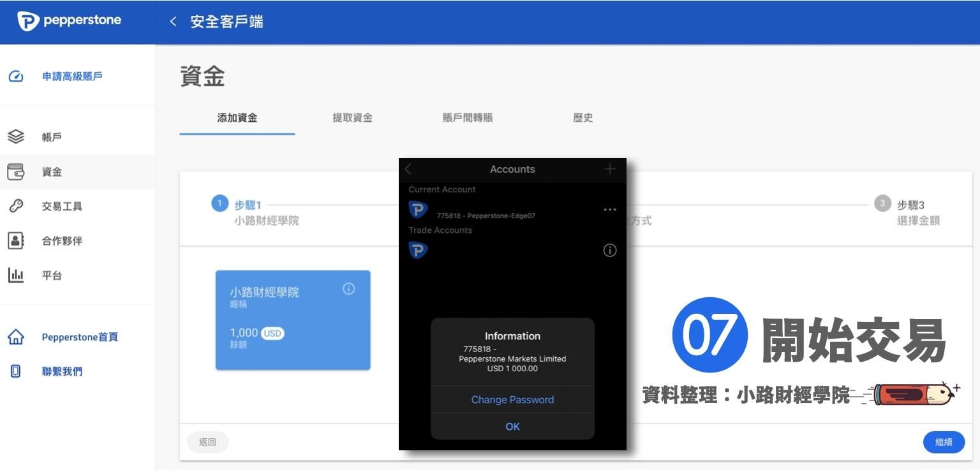Open info on the 小路財經學院 account card

pyautogui.click(x=348, y=288)
